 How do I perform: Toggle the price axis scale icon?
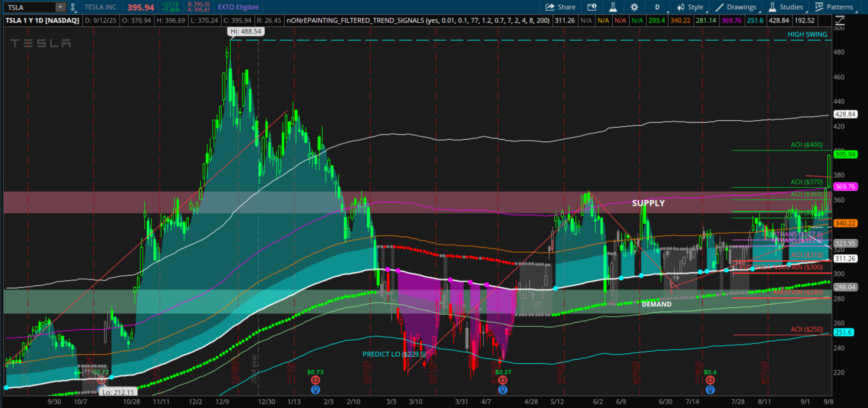(x=840, y=20)
